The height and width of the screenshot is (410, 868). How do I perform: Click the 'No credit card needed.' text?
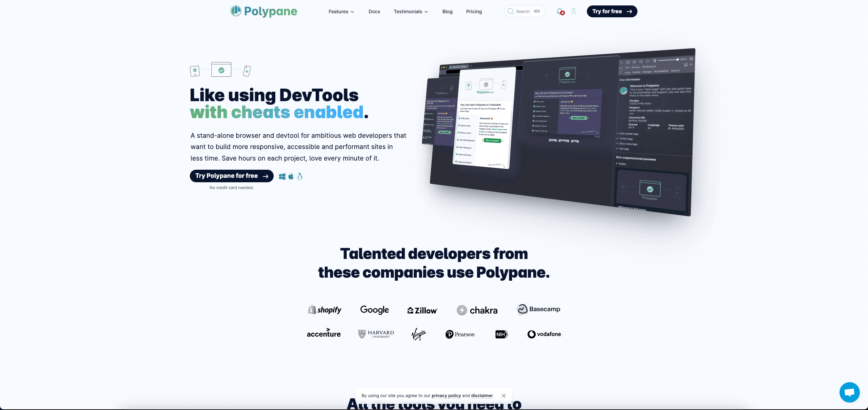pyautogui.click(x=232, y=188)
